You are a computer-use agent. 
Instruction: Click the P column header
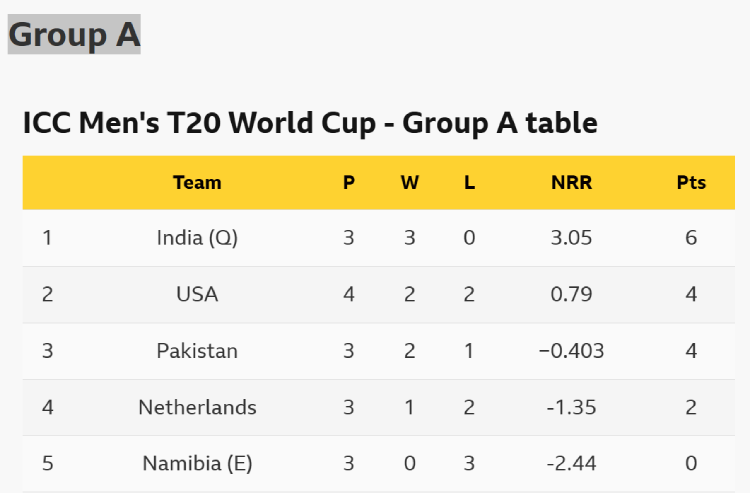tap(349, 182)
